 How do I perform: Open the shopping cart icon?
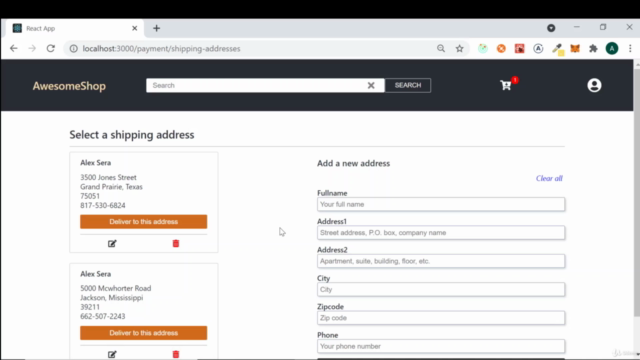(x=507, y=85)
